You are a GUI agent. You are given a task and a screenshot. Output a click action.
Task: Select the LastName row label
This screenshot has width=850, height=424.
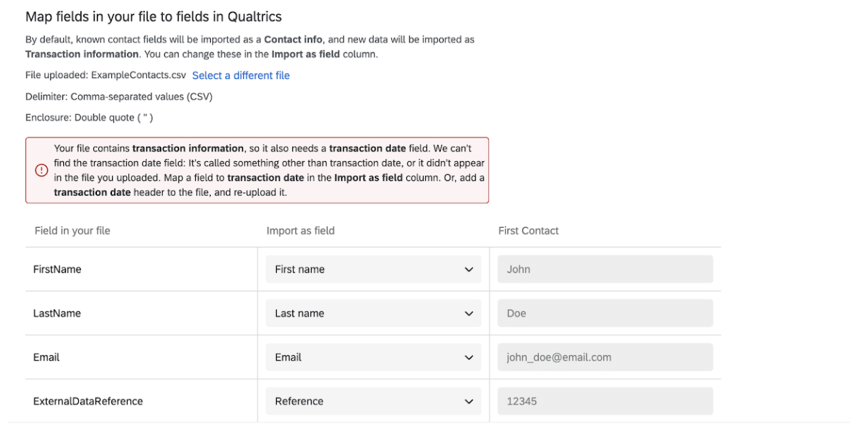point(57,313)
